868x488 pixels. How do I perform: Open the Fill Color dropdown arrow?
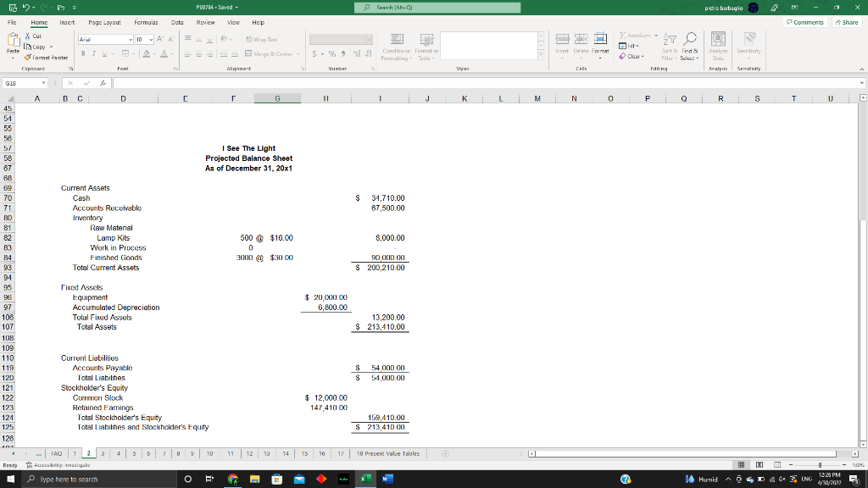click(154, 53)
